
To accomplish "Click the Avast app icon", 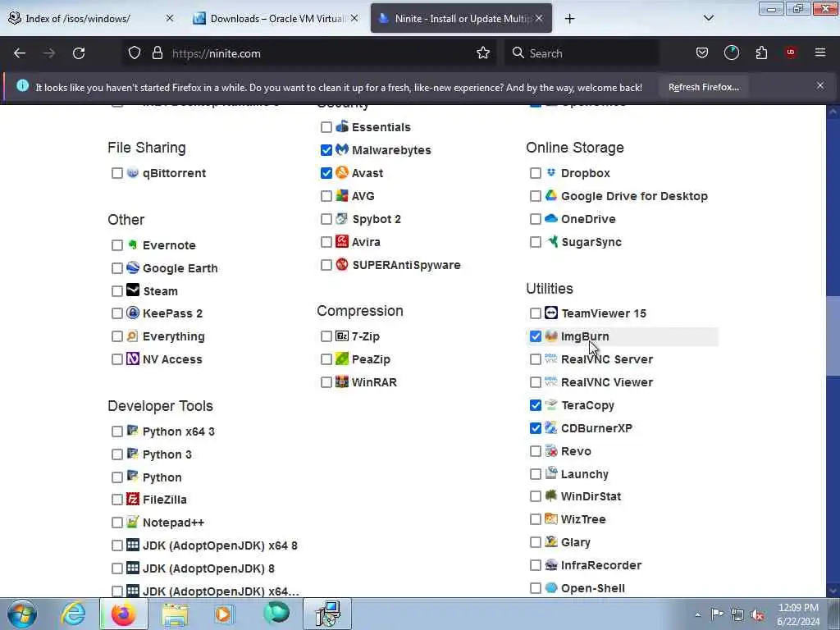I will [342, 172].
